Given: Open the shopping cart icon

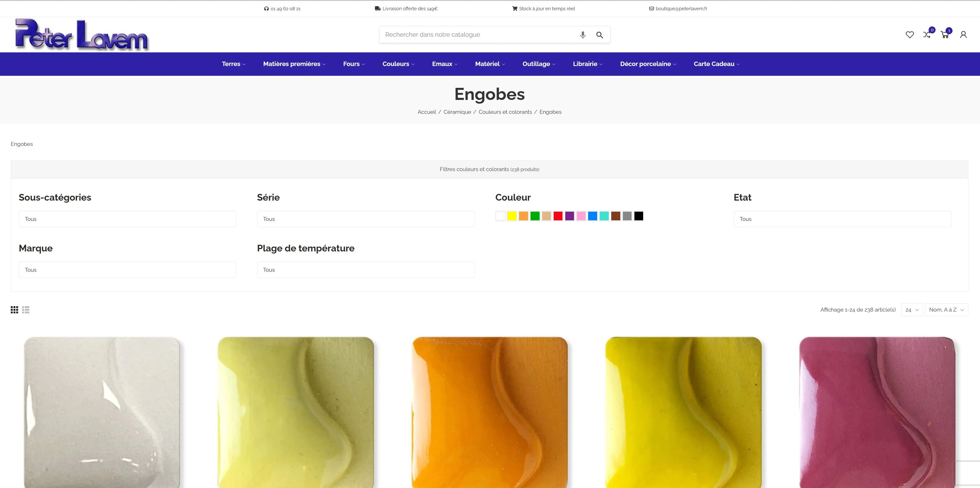Looking at the screenshot, I should [945, 35].
